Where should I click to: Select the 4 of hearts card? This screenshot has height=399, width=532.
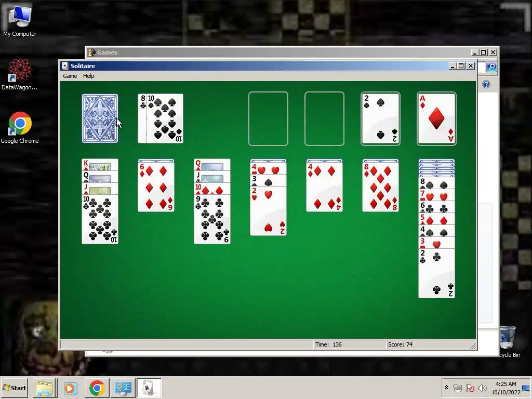click(268, 168)
